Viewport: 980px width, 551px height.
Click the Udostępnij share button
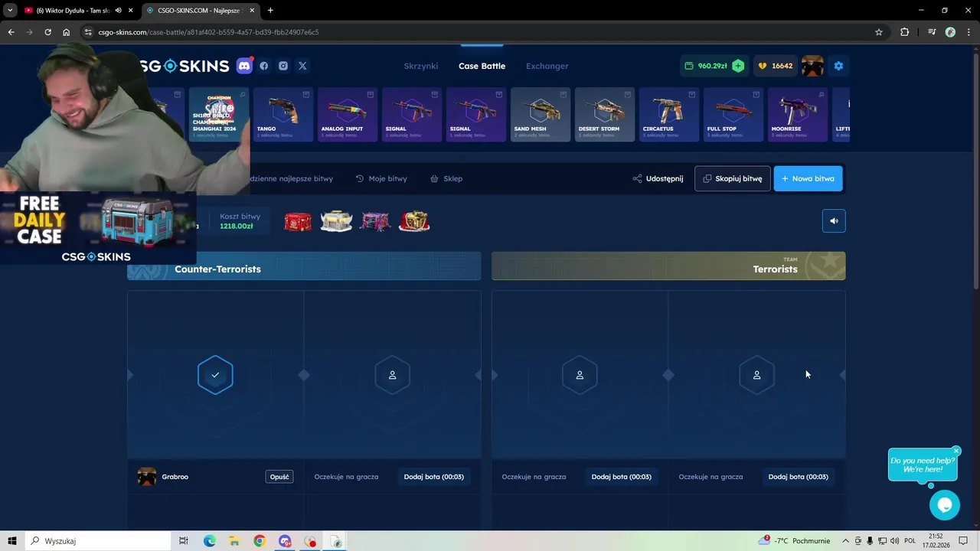(x=658, y=178)
